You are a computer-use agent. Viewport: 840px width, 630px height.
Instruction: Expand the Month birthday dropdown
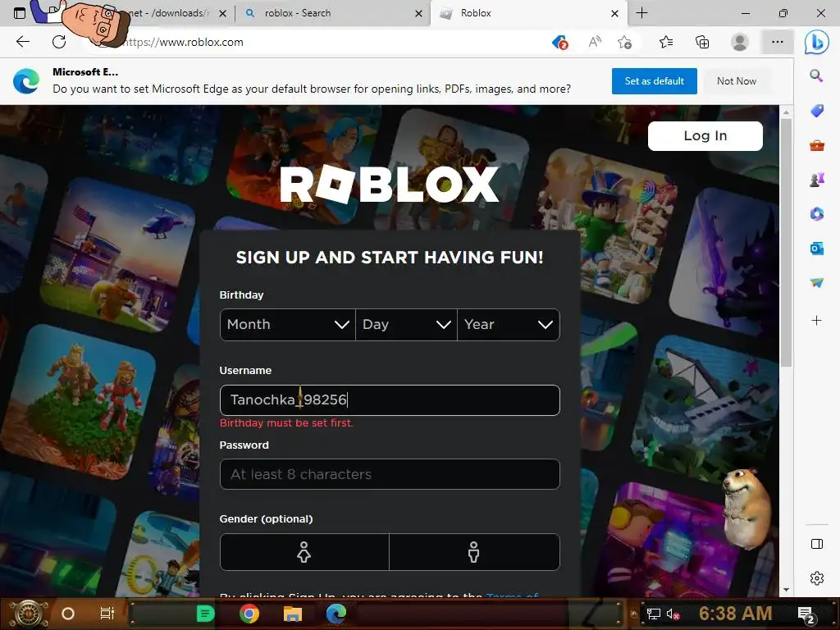288,325
